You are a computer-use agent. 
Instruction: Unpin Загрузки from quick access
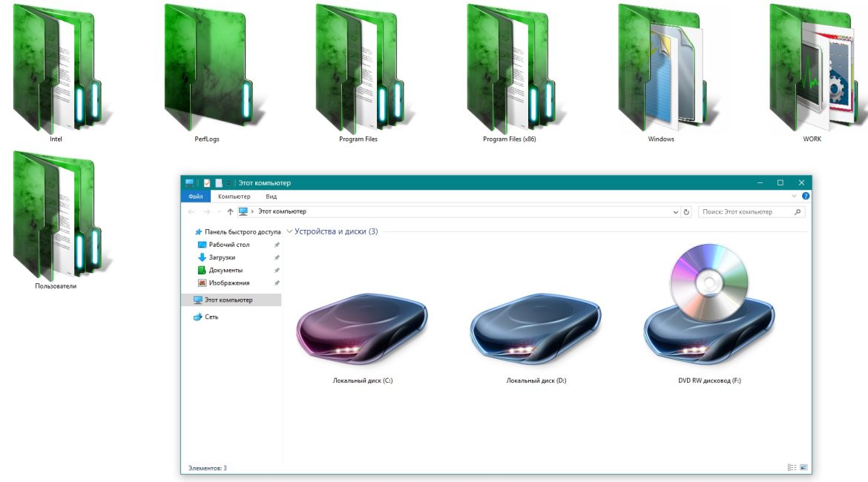[x=276, y=256]
